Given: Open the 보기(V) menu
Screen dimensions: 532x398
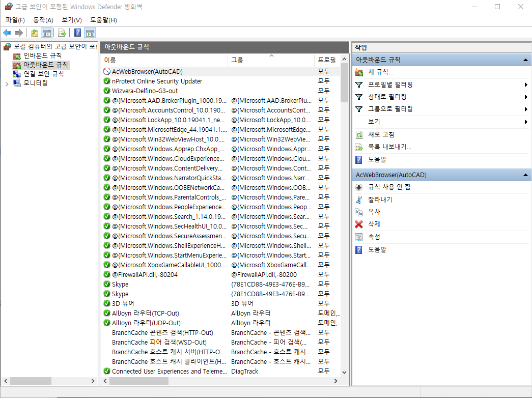Looking at the screenshot, I should [x=71, y=19].
